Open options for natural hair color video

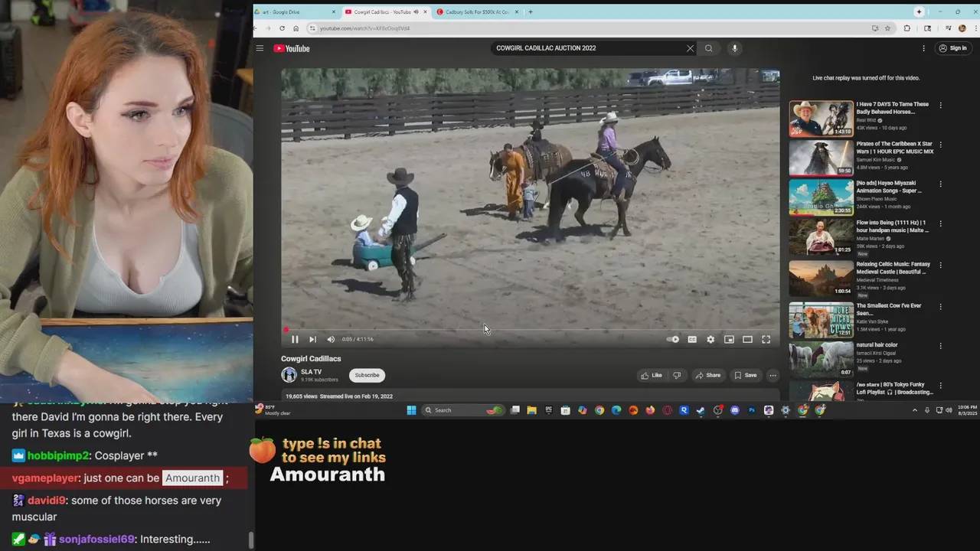pyautogui.click(x=940, y=346)
